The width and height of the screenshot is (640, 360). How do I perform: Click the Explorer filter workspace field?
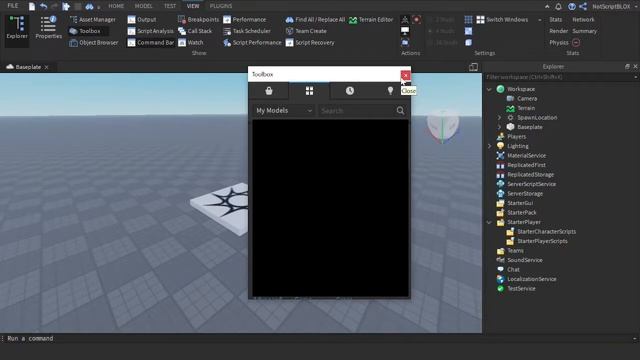(x=560, y=77)
